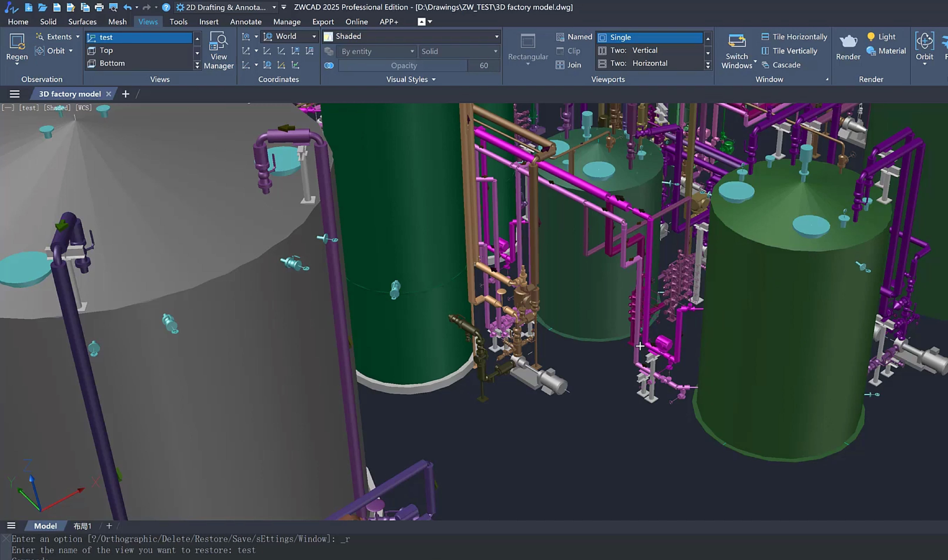The height and width of the screenshot is (560, 948).
Task: Create a new drawing from quick access toolbar
Action: tap(29, 7)
